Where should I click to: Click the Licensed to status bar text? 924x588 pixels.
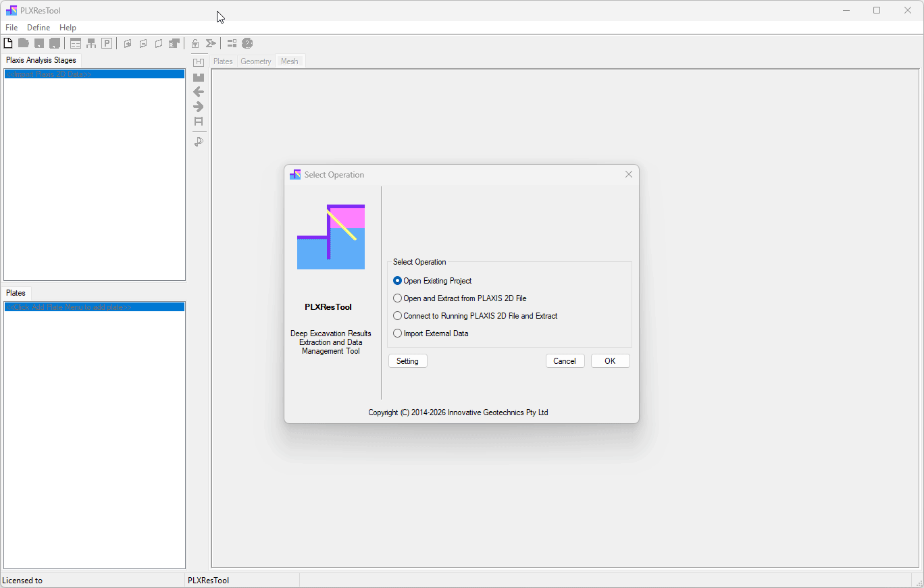pos(22,581)
